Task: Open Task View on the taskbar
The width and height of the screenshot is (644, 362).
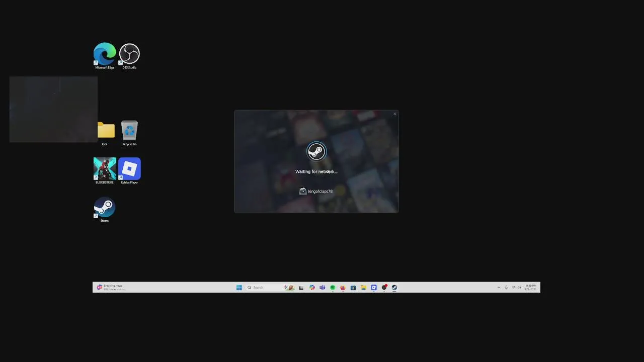Action: [x=301, y=288]
